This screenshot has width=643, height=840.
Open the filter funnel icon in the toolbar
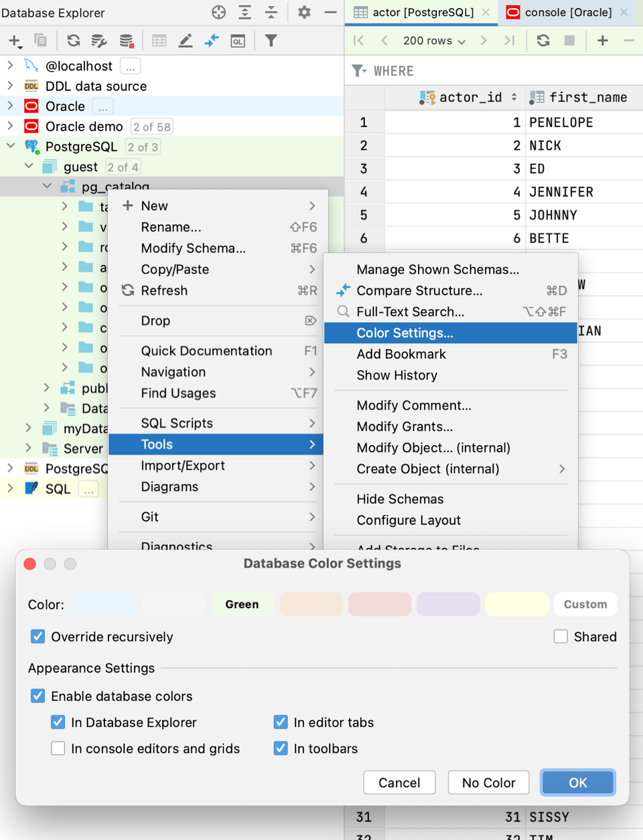pos(271,41)
